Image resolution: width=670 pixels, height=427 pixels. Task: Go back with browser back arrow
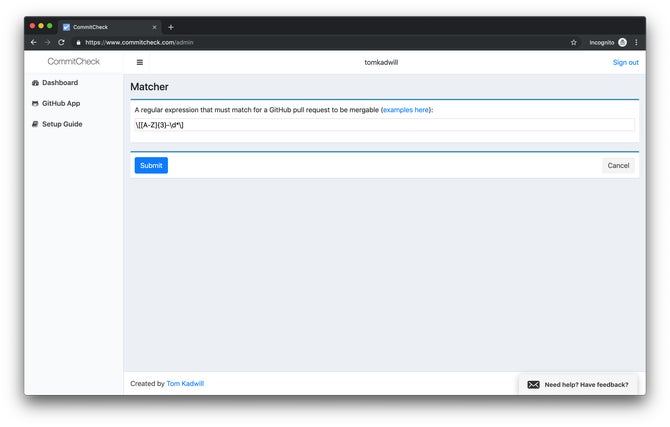point(34,42)
